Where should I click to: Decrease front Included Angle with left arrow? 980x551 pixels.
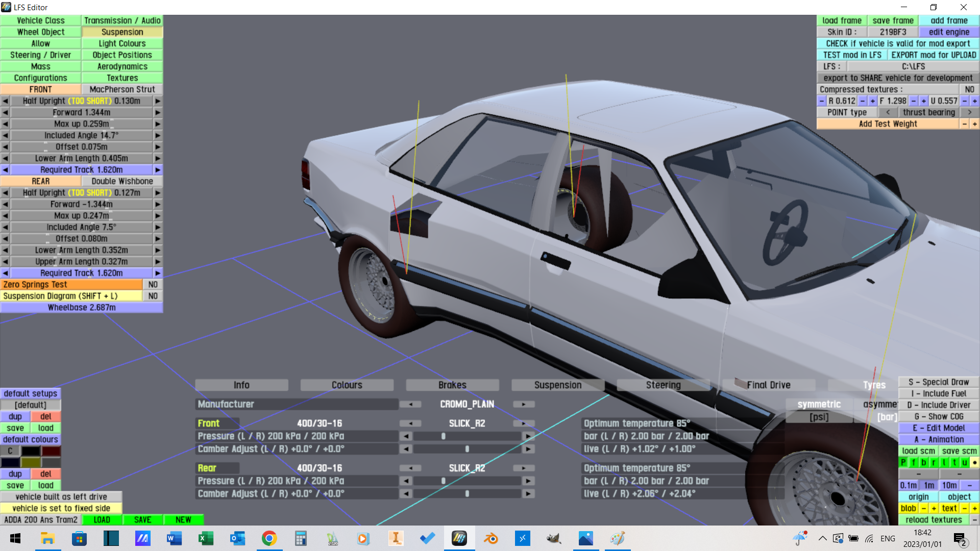coord(5,135)
